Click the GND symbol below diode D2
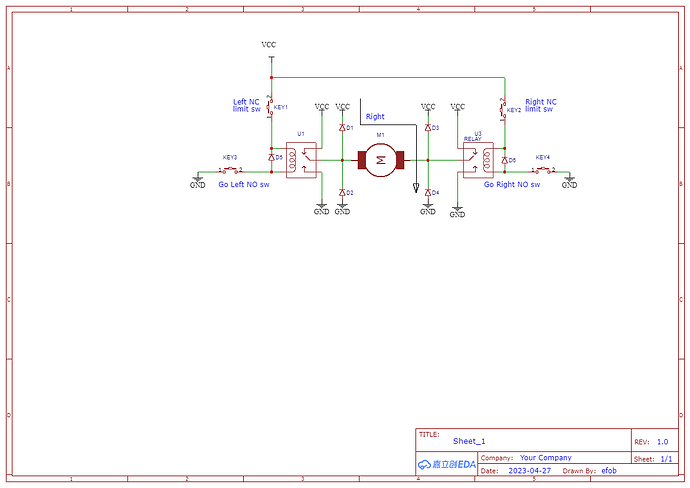This screenshot has height=488, width=690. (342, 209)
